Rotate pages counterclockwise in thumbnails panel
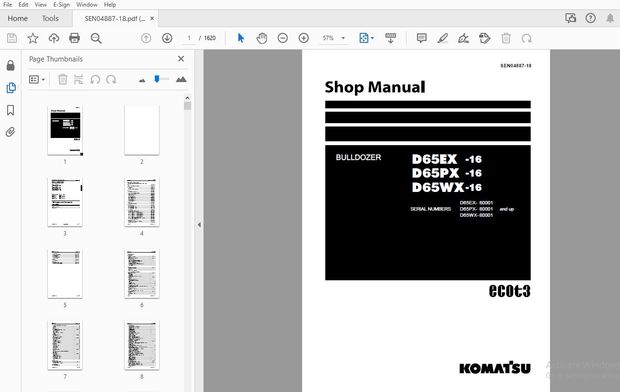This screenshot has height=392, width=620. pyautogui.click(x=95, y=80)
